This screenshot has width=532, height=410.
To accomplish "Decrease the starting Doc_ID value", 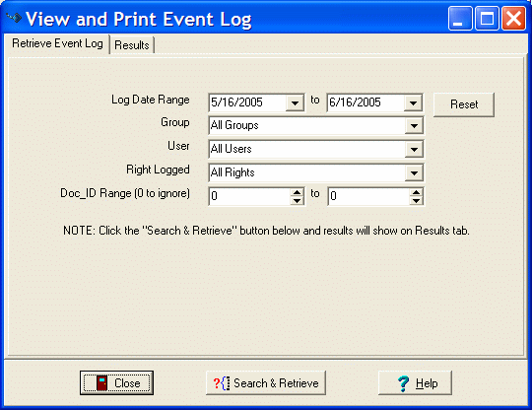I will (x=297, y=201).
